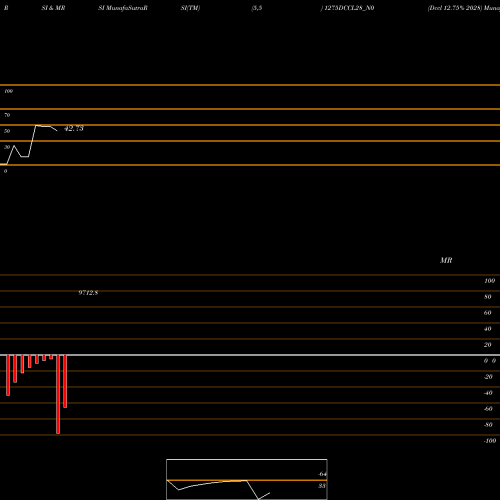Image resolution: width=500 pixels, height=500 pixels.
Task: Click the 33 label in the bottom mini chart
Action: click(x=322, y=486)
